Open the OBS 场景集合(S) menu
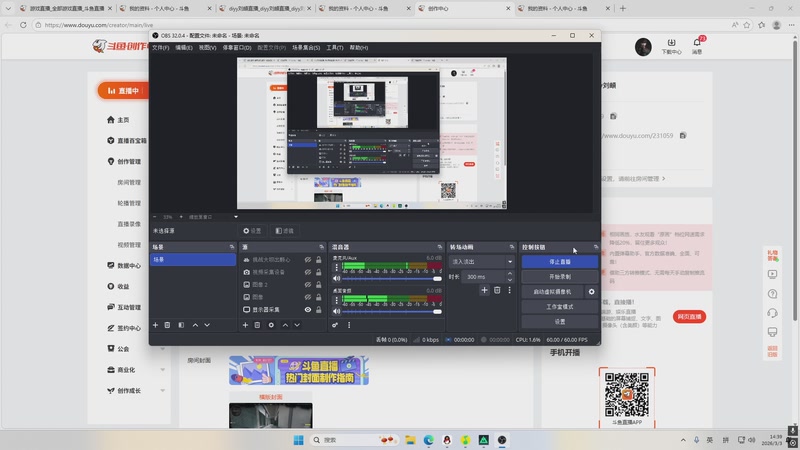The width and height of the screenshot is (800, 450). (306, 47)
